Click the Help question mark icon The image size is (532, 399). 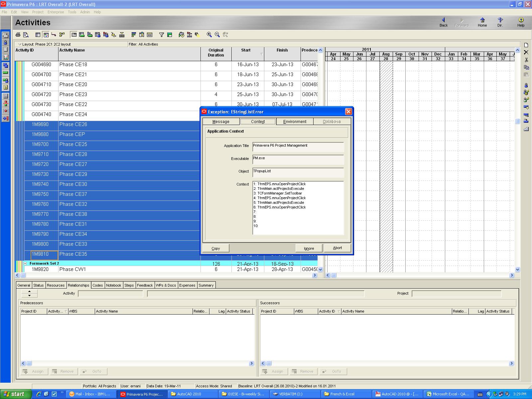(521, 22)
